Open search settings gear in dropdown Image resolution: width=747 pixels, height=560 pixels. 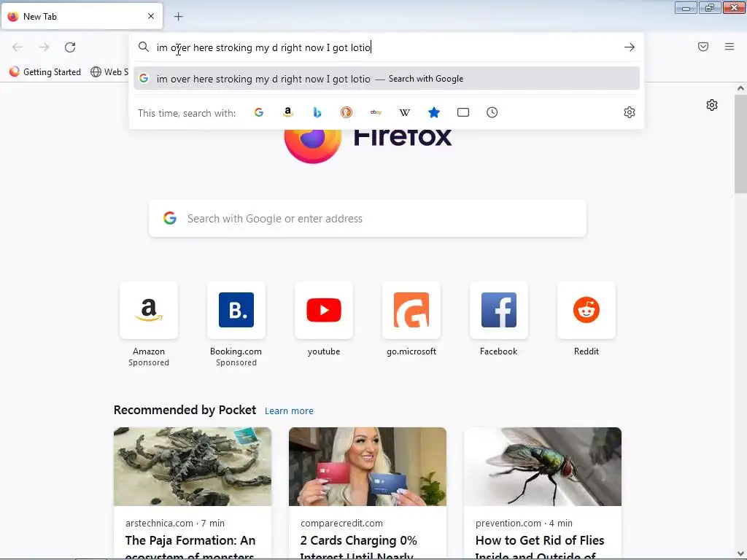630,112
